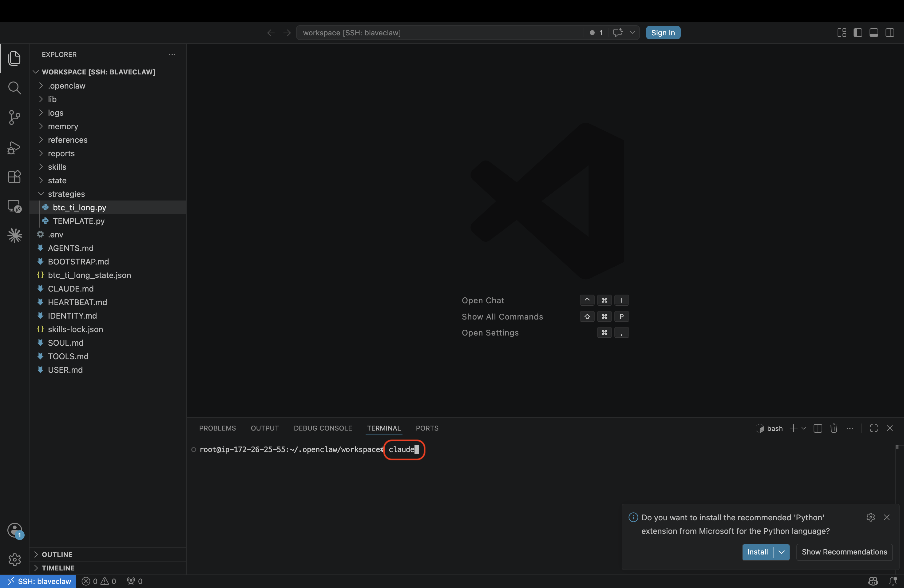Open the .env file
Image resolution: width=904 pixels, height=588 pixels.
coord(108,234)
